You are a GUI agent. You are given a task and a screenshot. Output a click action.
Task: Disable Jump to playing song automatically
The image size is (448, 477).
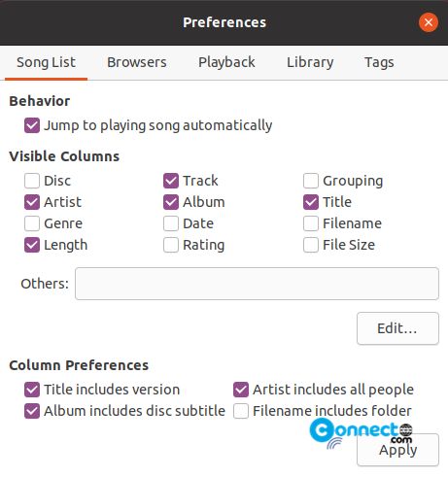point(32,125)
